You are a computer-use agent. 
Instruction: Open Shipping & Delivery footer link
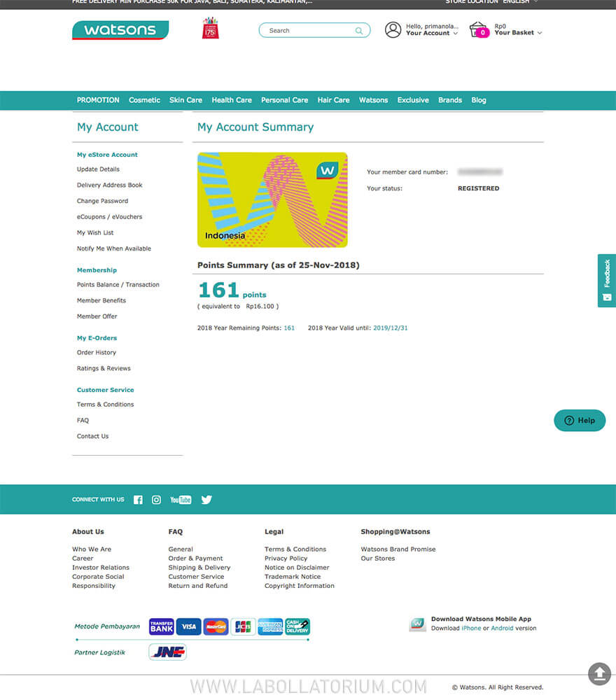point(199,568)
